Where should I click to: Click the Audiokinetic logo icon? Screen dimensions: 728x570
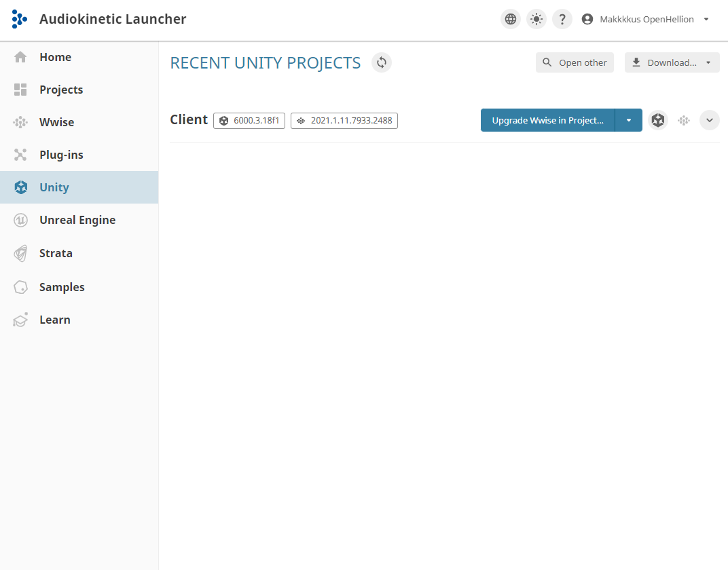pyautogui.click(x=20, y=19)
